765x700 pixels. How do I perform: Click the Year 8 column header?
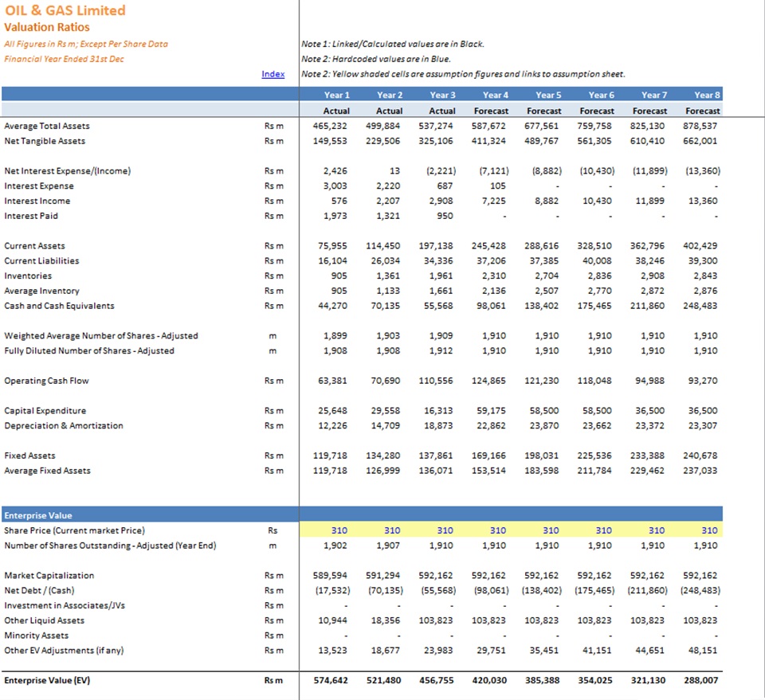707,95
